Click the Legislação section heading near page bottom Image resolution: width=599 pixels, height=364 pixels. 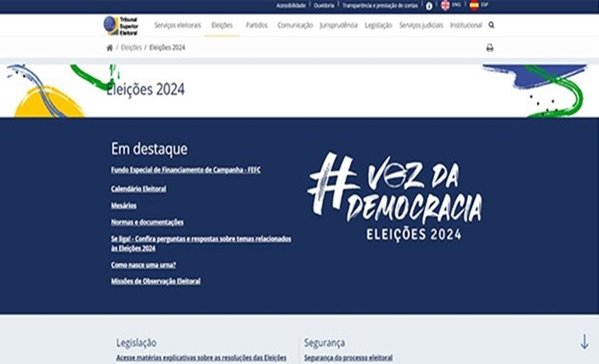[136, 343]
